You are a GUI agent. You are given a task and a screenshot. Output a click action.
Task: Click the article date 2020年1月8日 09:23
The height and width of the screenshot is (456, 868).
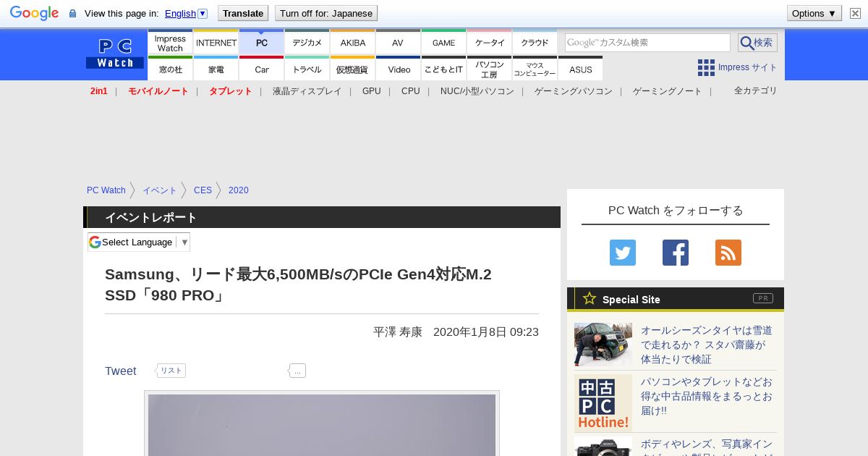click(486, 332)
